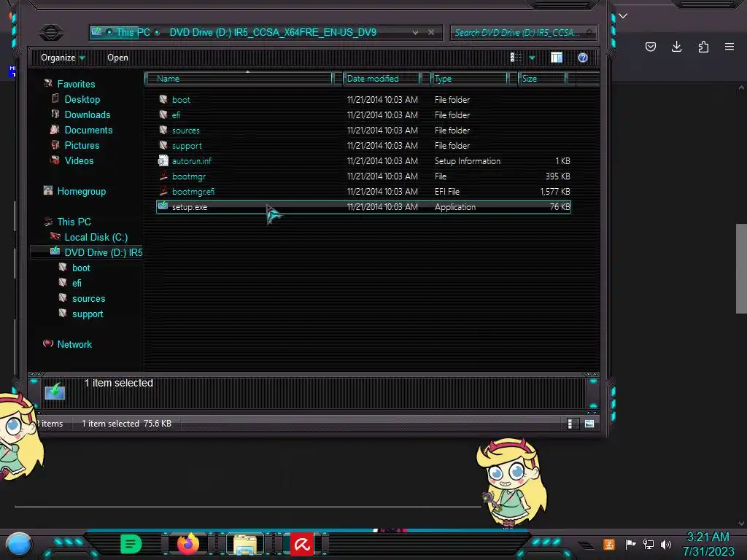Open Firefox downloads arrow icon
Image resolution: width=747 pixels, height=560 pixels.
coord(676,47)
